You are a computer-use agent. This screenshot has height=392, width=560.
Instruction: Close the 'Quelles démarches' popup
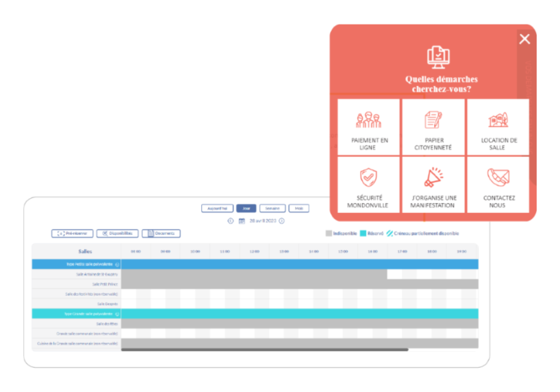[524, 39]
